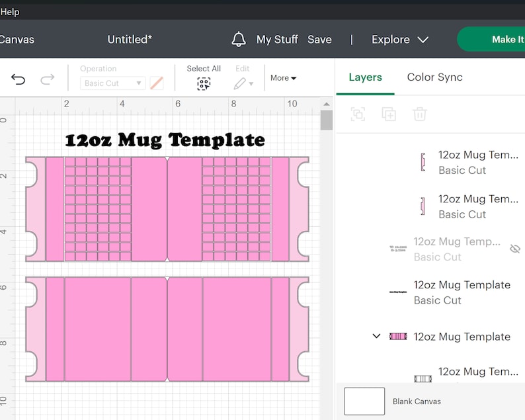Expand the Explore dropdown chevron
The image size is (525, 420).
[423, 40]
